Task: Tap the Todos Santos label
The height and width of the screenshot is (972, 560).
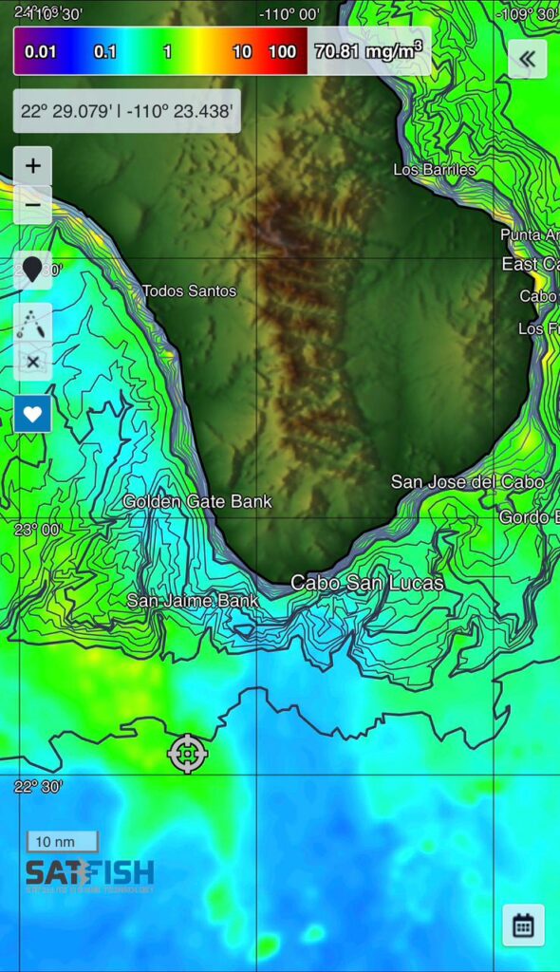Action: (189, 290)
